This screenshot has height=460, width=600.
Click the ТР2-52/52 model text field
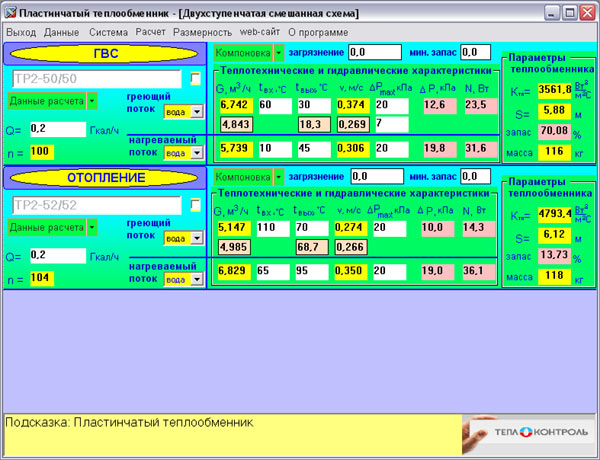pos(94,205)
